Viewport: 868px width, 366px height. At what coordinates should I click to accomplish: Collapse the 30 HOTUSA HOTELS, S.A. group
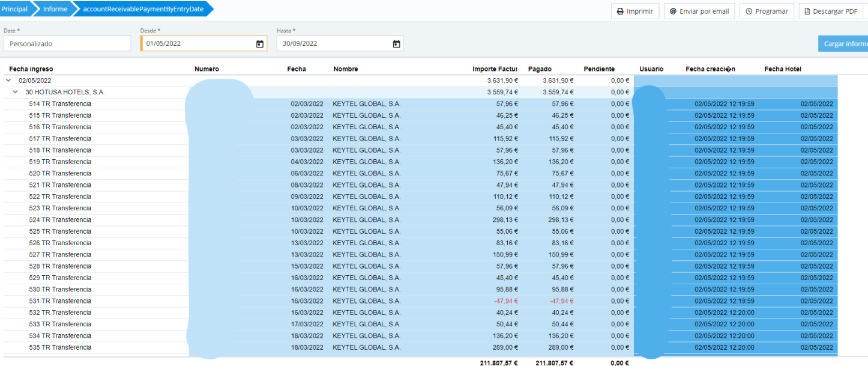[x=16, y=92]
